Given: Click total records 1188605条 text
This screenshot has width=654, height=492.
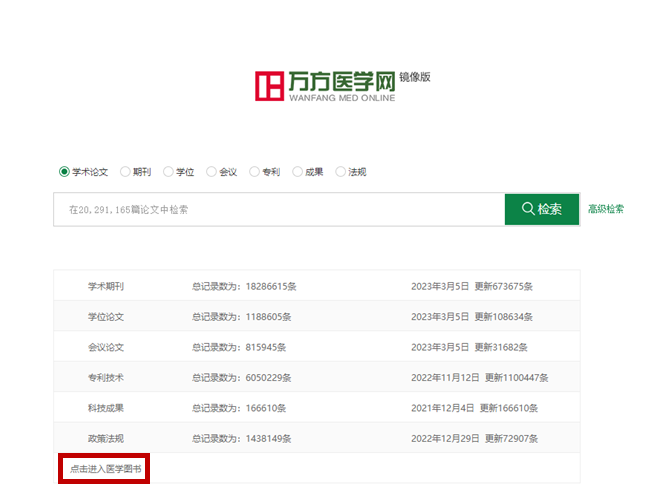Looking at the screenshot, I should (241, 317).
